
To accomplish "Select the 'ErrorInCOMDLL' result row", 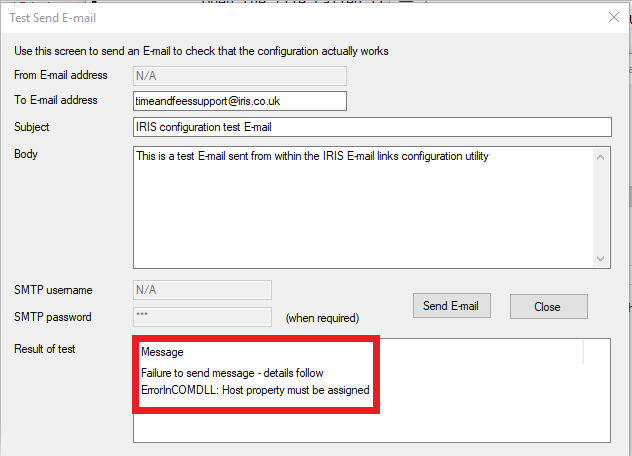I will [255, 389].
